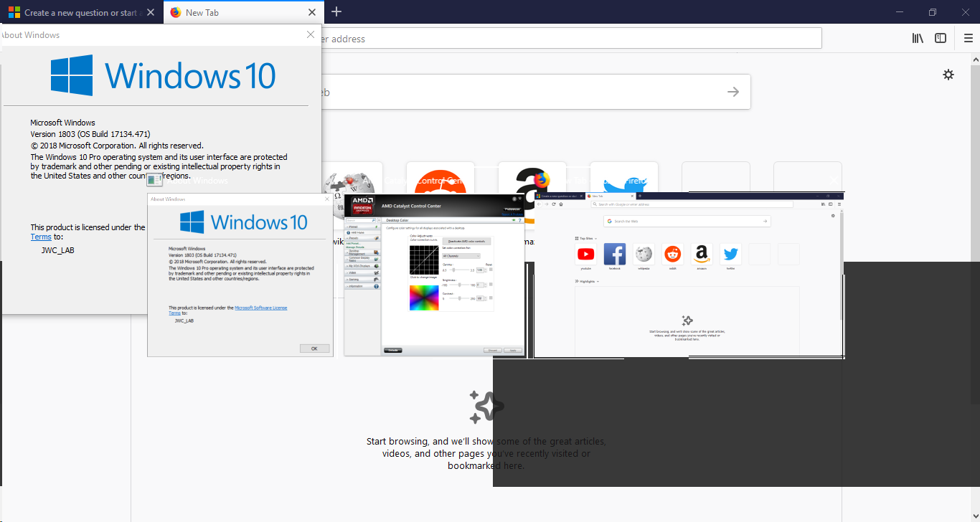Open the Firefox hamburger menu

pyautogui.click(x=969, y=39)
